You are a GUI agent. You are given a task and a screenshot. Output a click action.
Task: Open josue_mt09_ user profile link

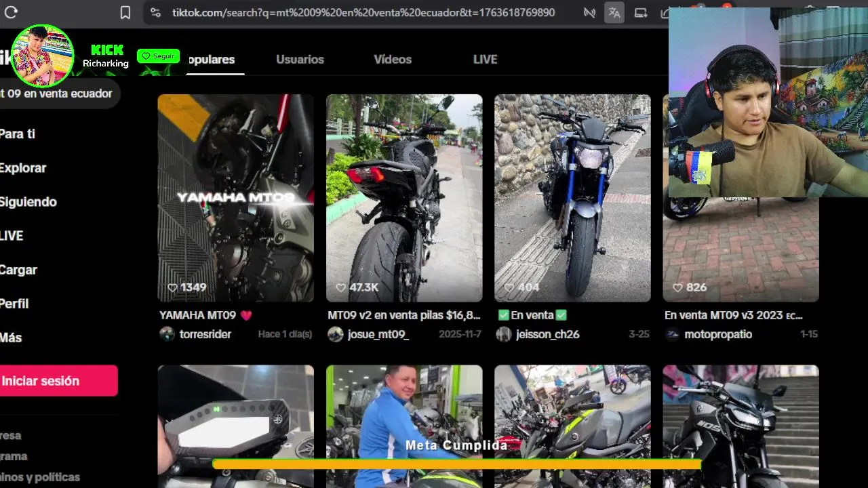coord(378,334)
